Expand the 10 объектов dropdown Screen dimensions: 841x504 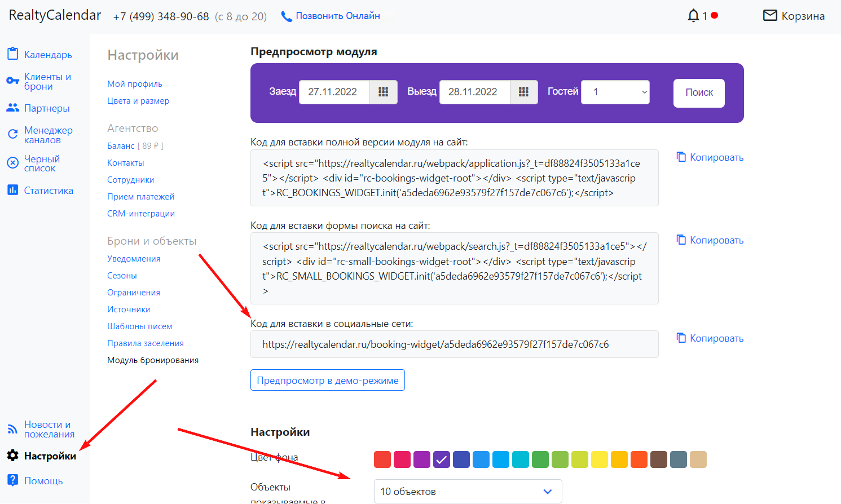coord(468,491)
